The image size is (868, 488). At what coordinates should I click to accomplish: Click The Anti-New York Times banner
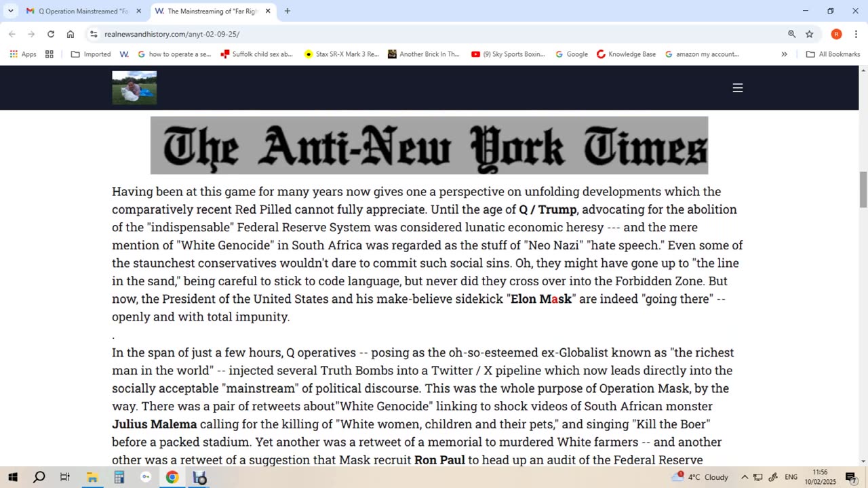(429, 145)
